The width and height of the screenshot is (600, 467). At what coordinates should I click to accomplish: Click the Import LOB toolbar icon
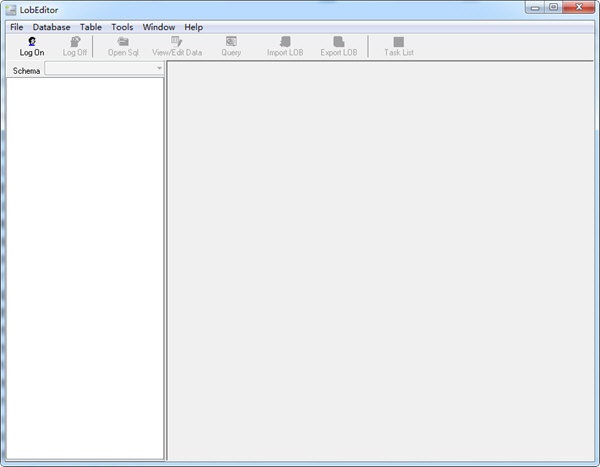coord(285,41)
